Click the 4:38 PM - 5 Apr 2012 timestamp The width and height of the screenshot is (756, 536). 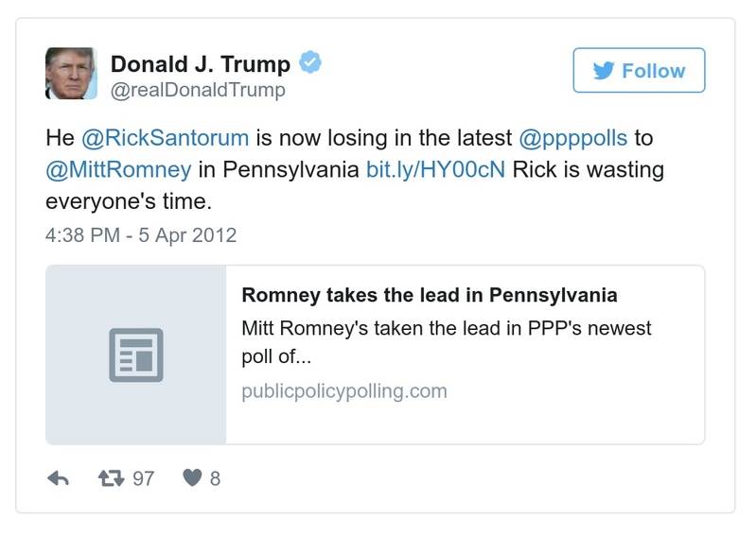[141, 234]
